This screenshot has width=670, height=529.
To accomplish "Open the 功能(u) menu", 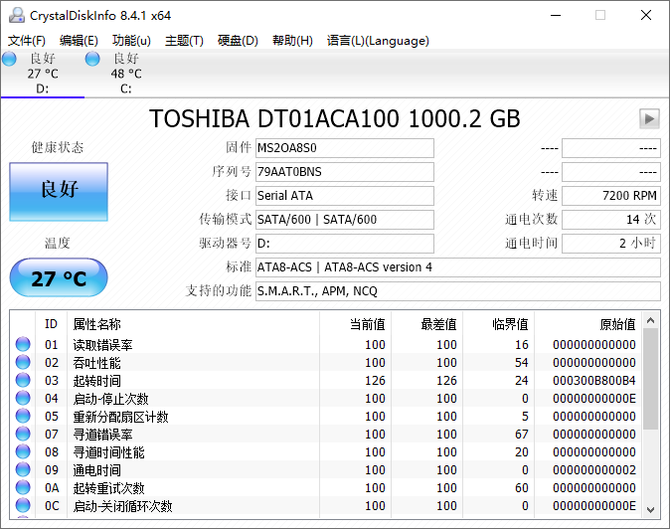I will (131, 41).
